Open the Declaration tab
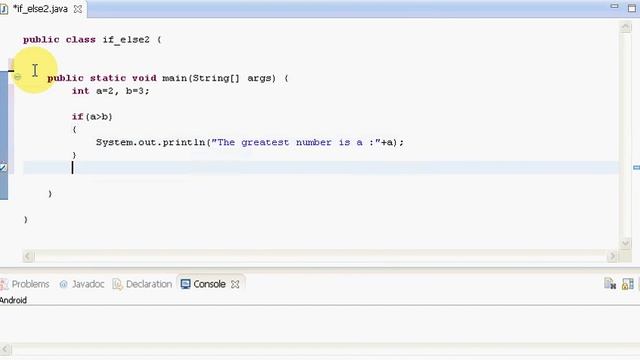The image size is (640, 360). 142,284
